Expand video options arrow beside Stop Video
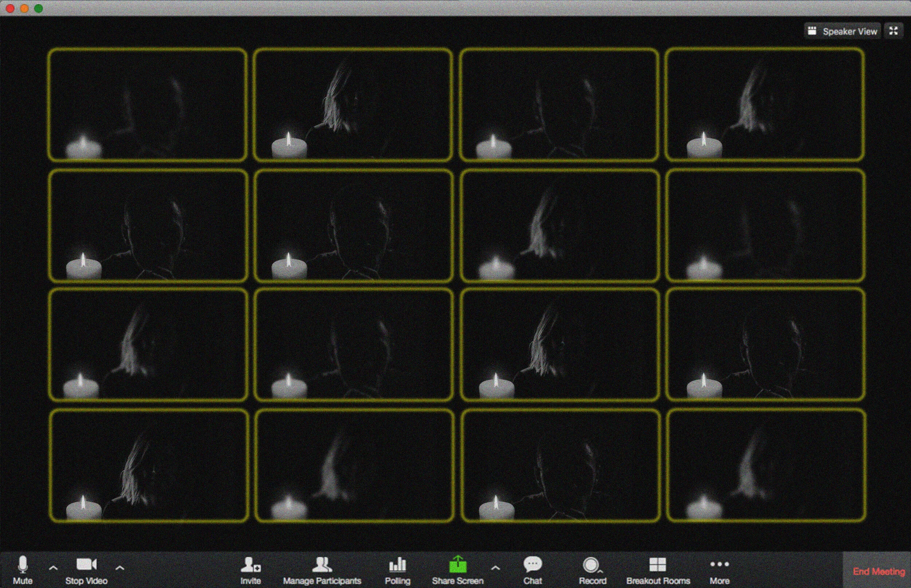The image size is (911, 588). click(120, 568)
